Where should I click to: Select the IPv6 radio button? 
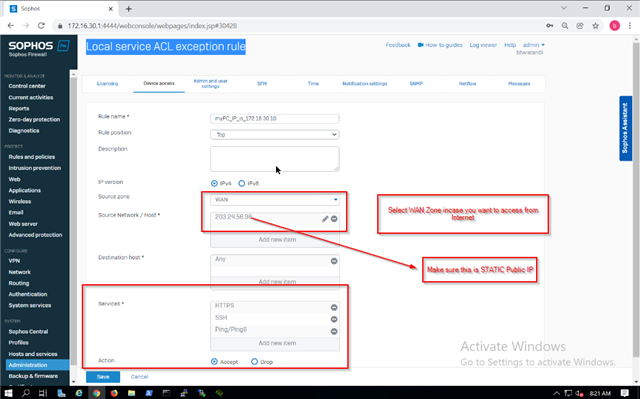[x=242, y=184]
